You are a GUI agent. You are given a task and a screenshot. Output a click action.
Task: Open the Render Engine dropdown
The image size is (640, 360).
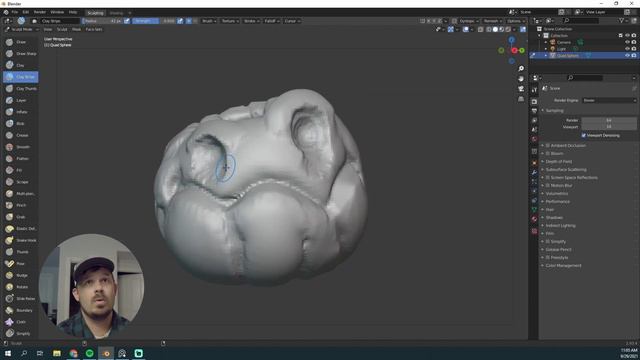point(609,100)
